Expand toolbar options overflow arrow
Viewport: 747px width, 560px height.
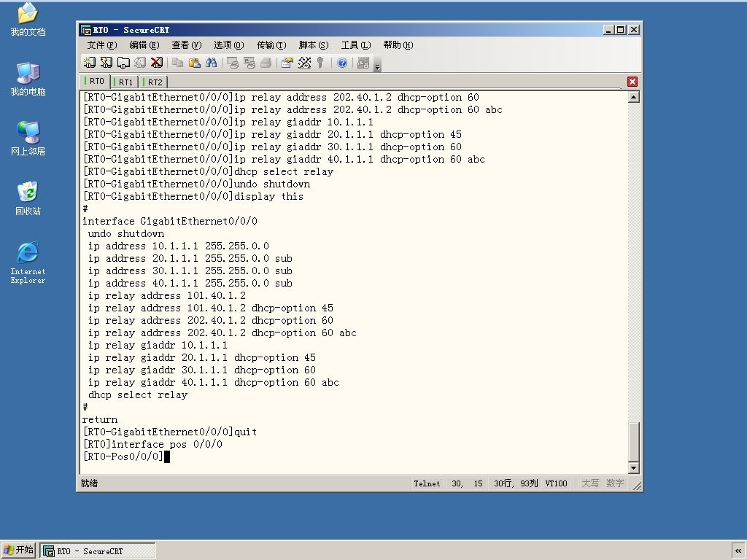[377, 66]
